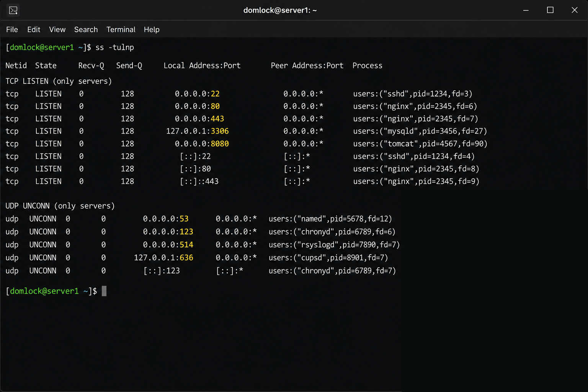This screenshot has width=588, height=392.
Task: Click the UDP local address 0.0.0.0:123
Action: [x=168, y=232]
